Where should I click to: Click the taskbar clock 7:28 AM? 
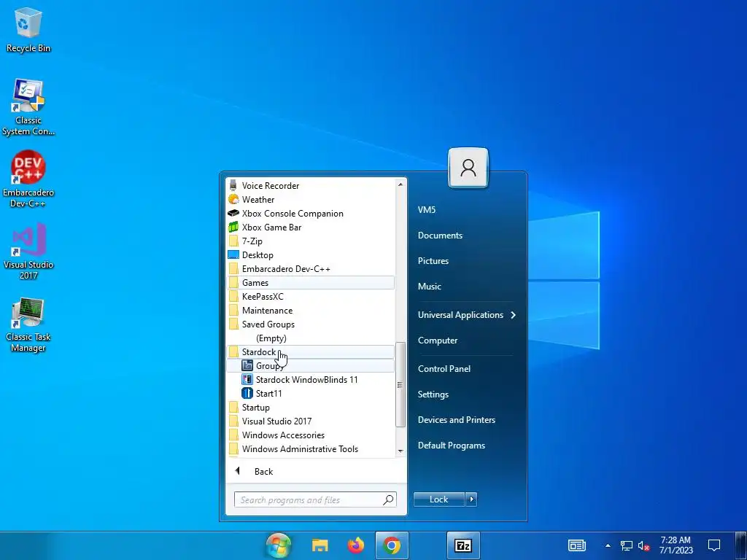[x=676, y=545]
